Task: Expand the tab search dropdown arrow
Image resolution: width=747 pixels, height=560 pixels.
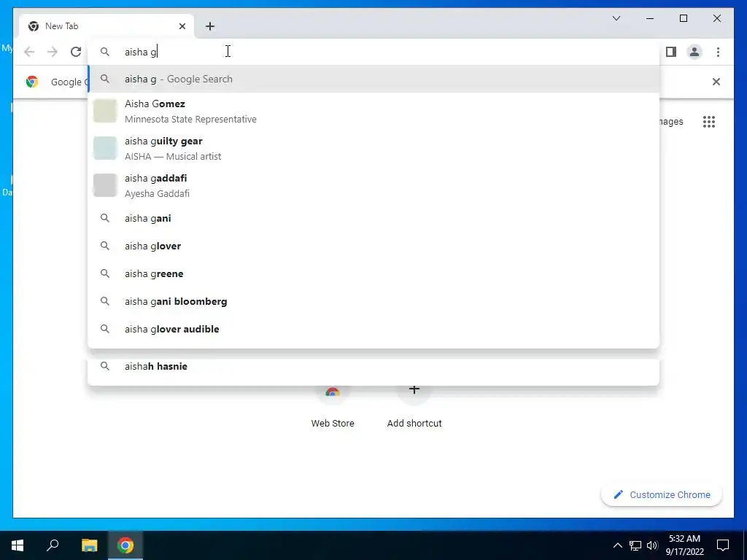Action: coord(616,18)
